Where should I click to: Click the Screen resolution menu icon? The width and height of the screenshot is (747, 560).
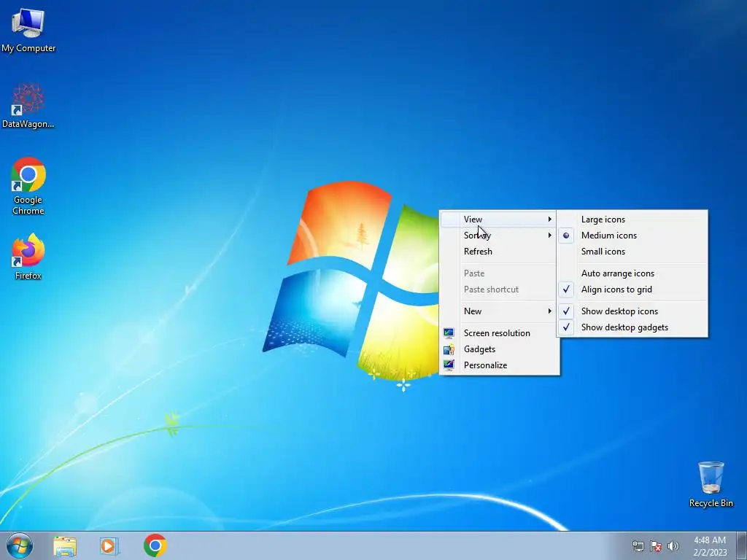(449, 332)
